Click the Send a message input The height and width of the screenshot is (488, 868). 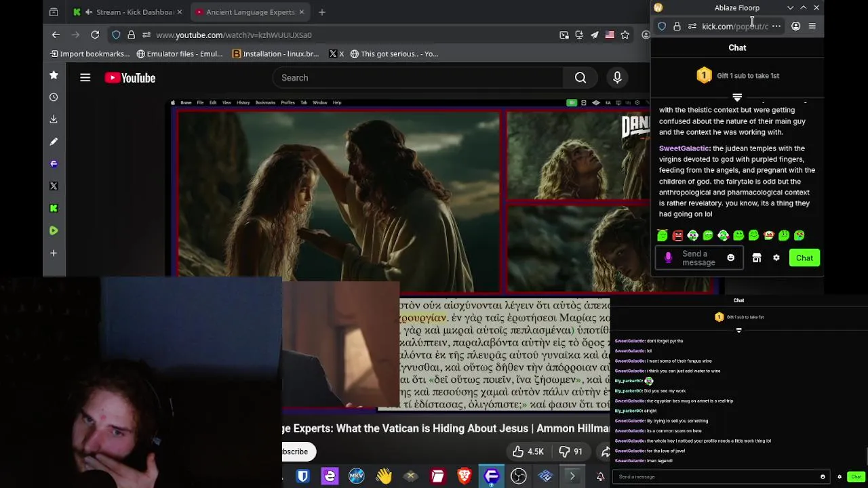click(x=698, y=258)
